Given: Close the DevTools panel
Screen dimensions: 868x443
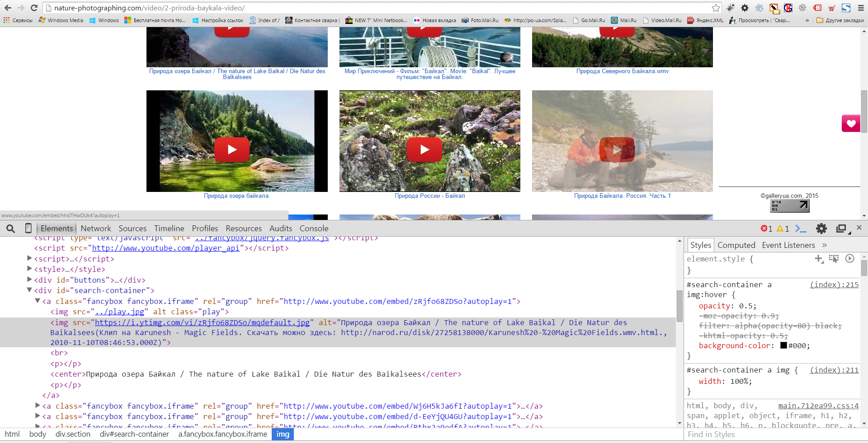Looking at the screenshot, I should click(x=859, y=228).
